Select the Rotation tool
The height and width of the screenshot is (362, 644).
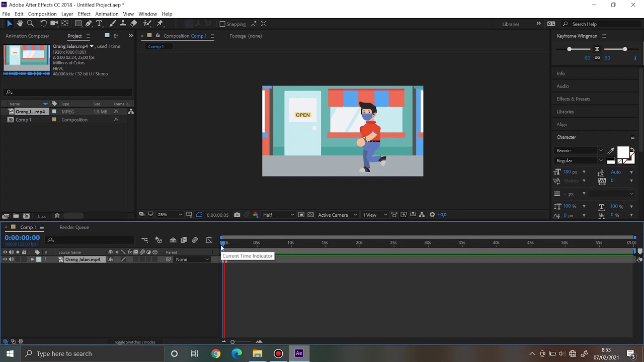44,24
